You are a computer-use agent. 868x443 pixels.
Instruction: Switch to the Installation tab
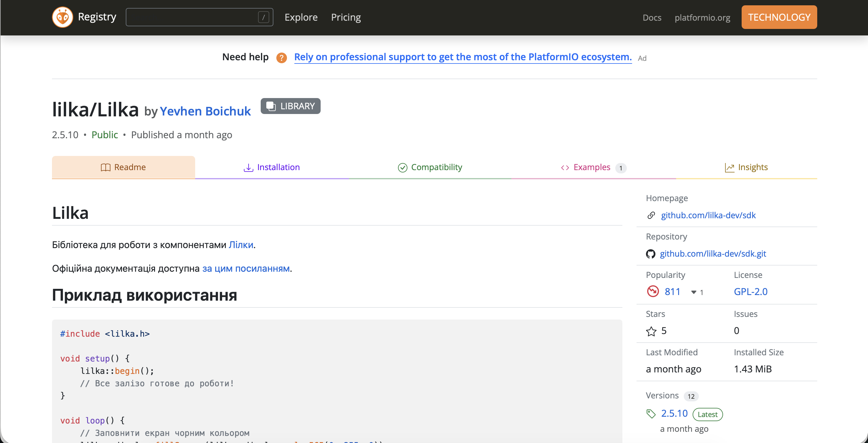pyautogui.click(x=271, y=167)
